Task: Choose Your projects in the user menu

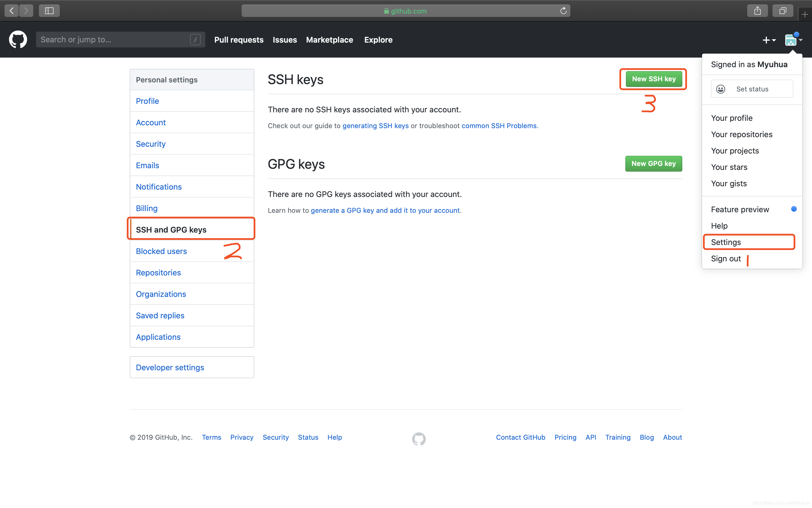Action: (x=752, y=150)
